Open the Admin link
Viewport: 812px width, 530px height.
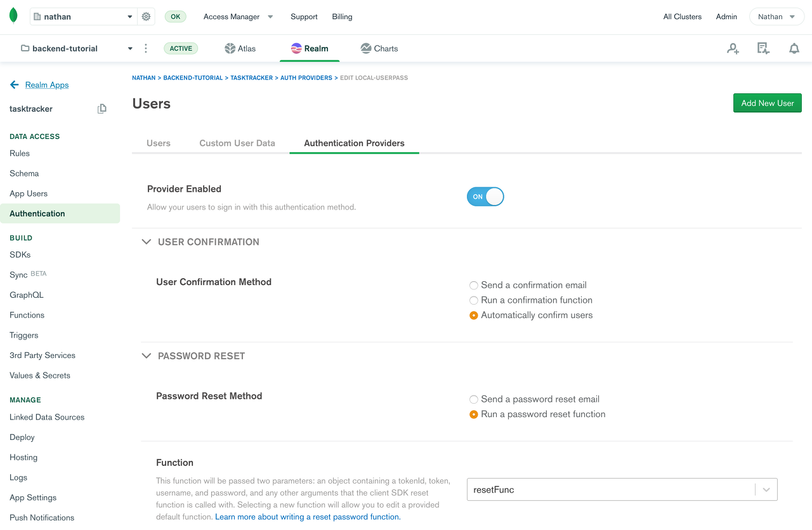[x=726, y=17]
